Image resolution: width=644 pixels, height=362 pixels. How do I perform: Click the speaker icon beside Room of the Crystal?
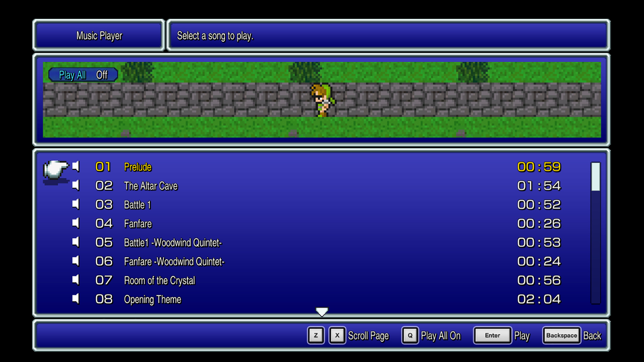coord(76,280)
